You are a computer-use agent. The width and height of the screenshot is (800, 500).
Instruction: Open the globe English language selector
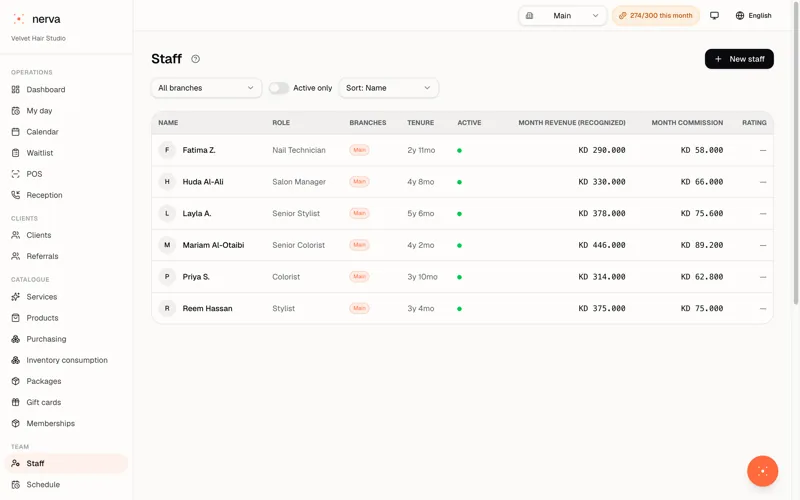754,16
